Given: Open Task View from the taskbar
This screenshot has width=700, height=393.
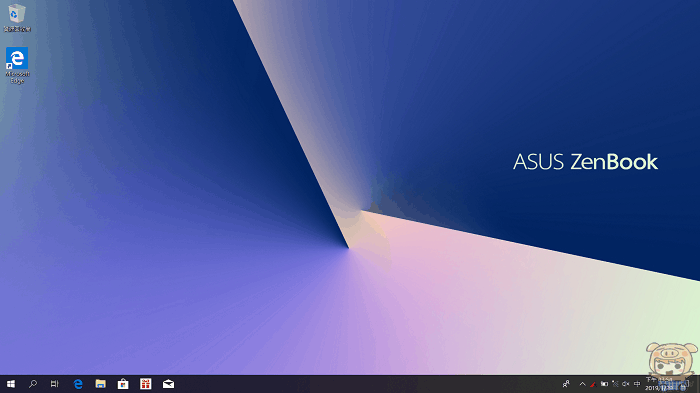Looking at the screenshot, I should click(54, 384).
